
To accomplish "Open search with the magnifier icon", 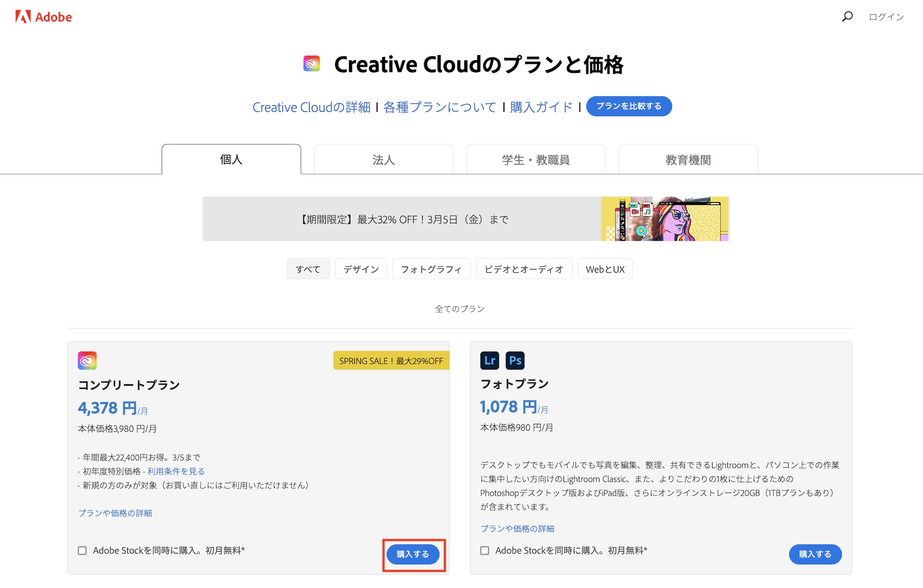I will point(847,17).
